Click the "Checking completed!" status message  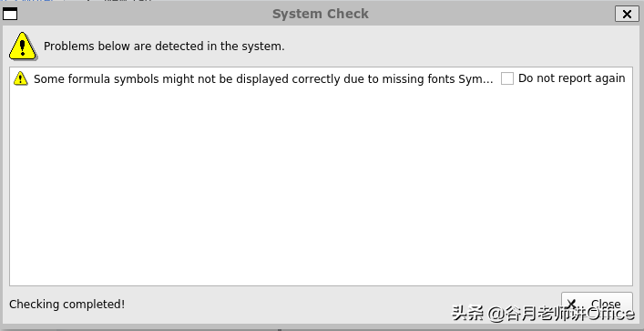click(66, 305)
